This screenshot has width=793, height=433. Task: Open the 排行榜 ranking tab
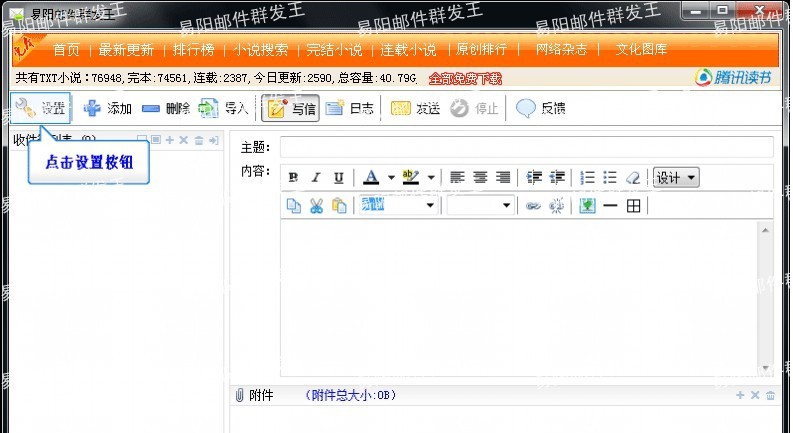194,50
